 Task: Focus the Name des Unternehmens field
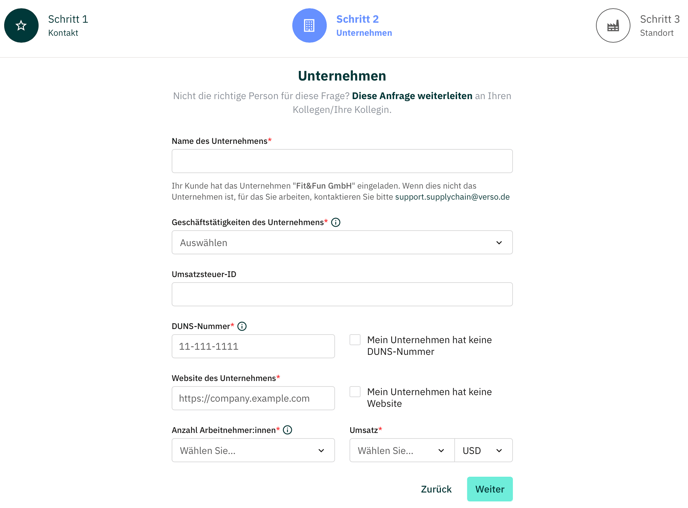coord(342,161)
